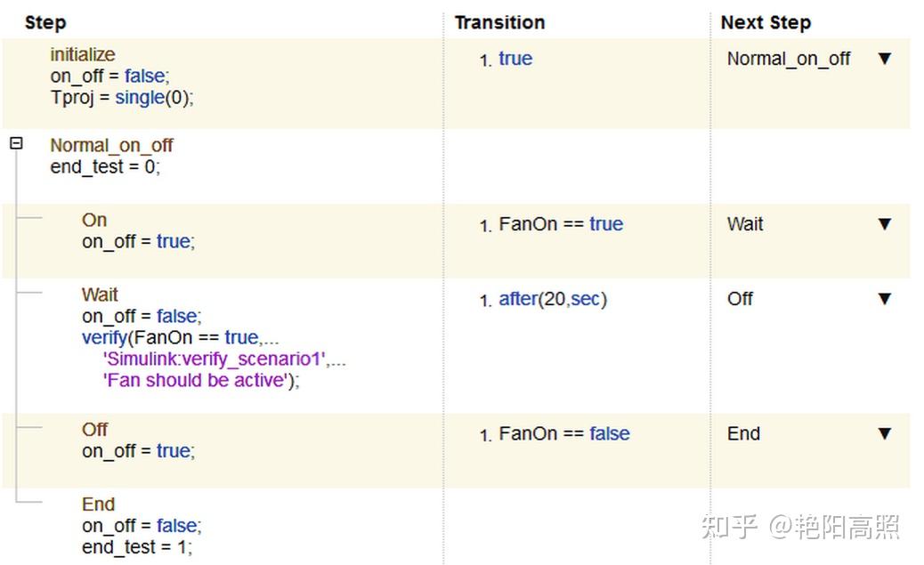Select the End sub-step name

pos(99,504)
